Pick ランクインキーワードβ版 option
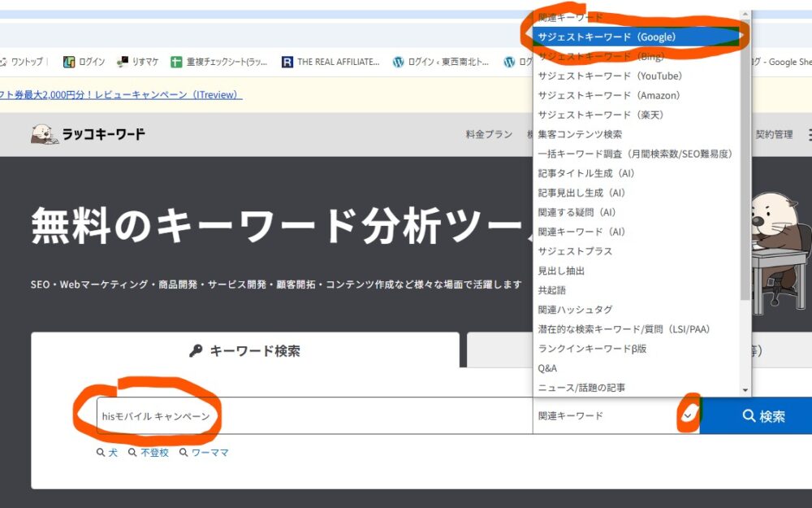 tap(637, 349)
